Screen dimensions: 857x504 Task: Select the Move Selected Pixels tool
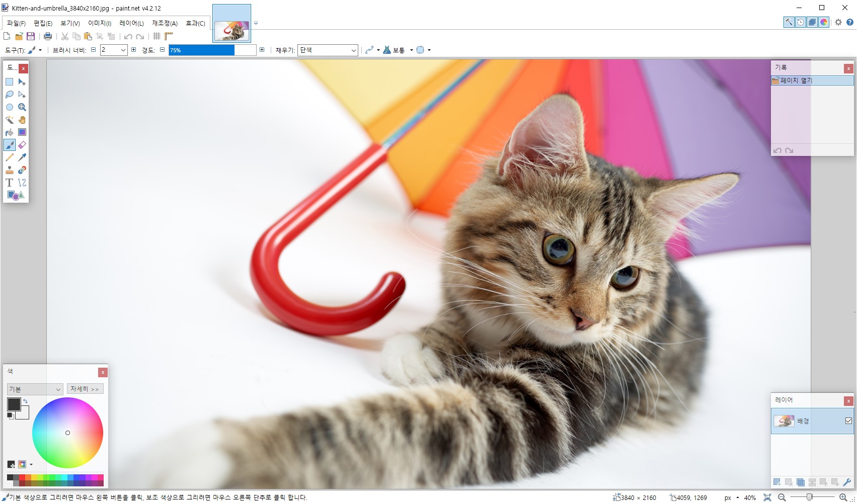[x=22, y=82]
